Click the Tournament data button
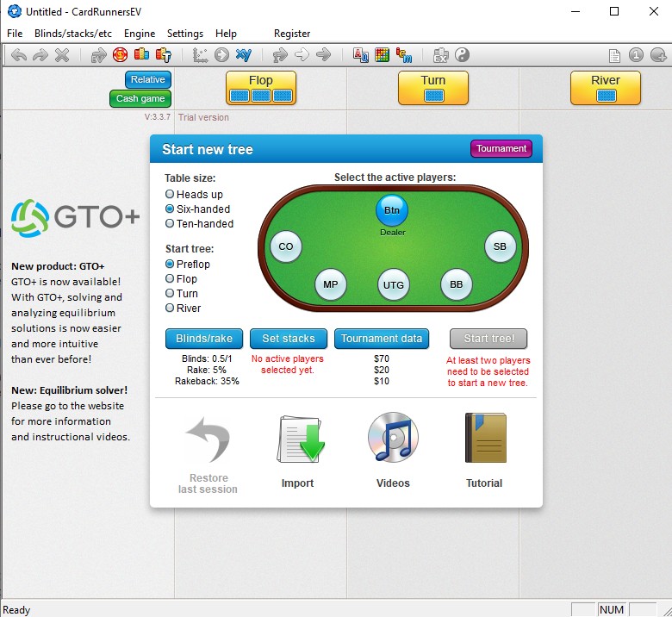The height and width of the screenshot is (617, 672). [382, 339]
